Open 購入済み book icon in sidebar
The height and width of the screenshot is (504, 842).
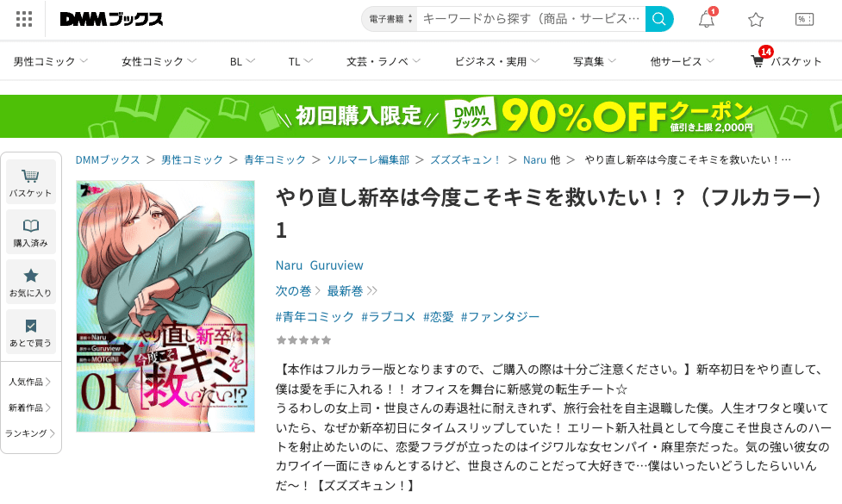31,232
